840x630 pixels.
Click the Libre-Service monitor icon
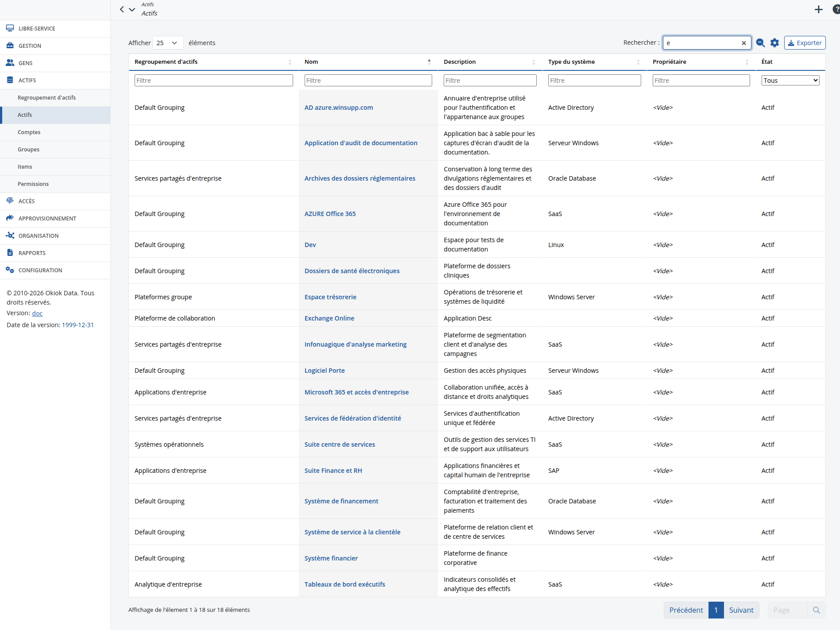10,28
